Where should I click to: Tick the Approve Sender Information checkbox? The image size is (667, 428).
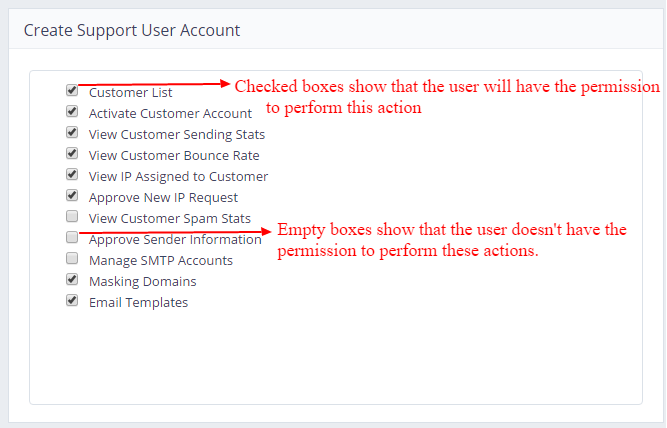point(72,237)
